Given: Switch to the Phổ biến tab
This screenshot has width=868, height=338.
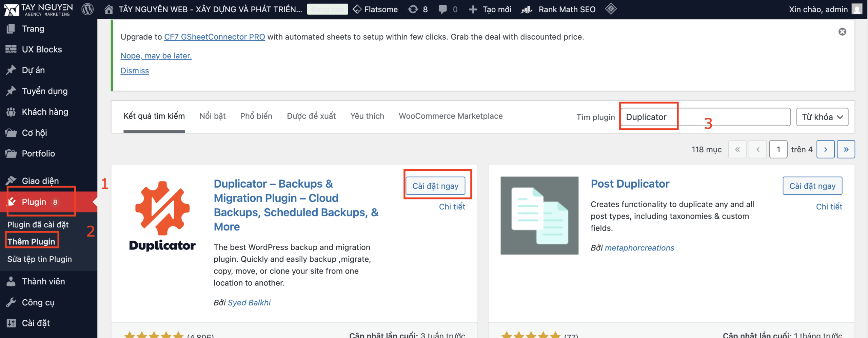Looking at the screenshot, I should tap(256, 116).
